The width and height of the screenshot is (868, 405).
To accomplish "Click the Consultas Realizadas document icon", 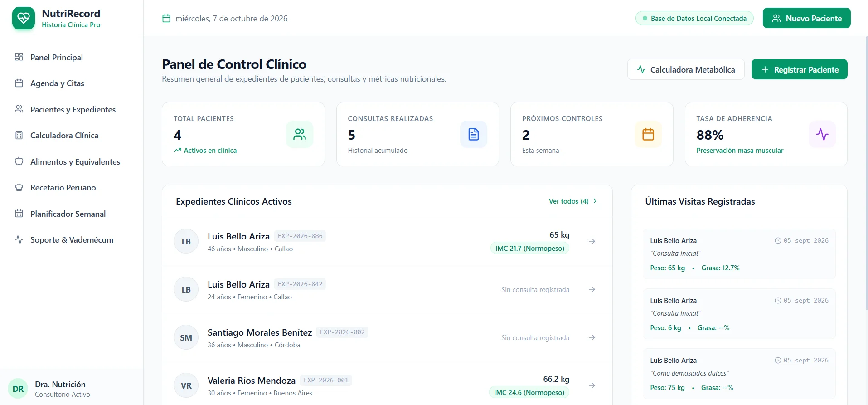I will tap(474, 134).
